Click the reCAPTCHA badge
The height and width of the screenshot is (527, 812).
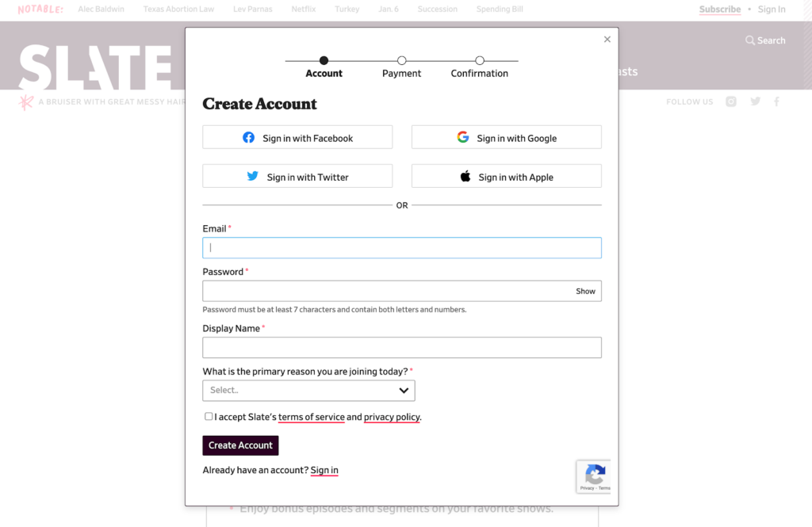coord(593,476)
